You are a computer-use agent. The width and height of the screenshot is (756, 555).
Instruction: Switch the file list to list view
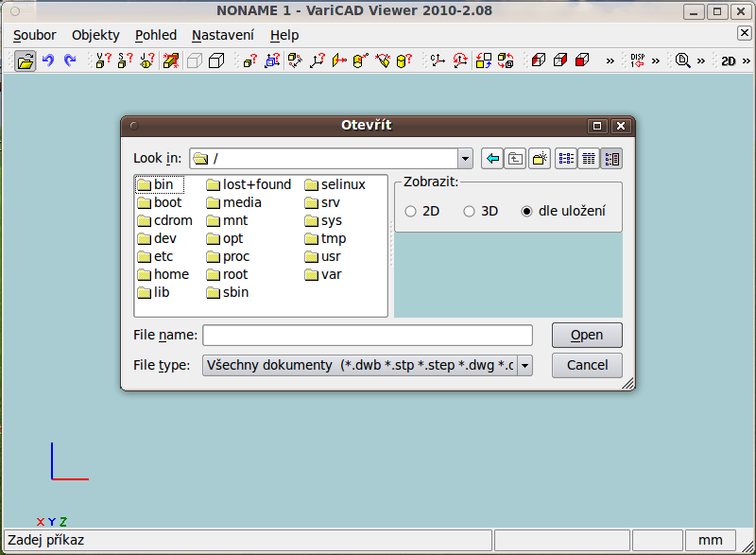tap(566, 159)
